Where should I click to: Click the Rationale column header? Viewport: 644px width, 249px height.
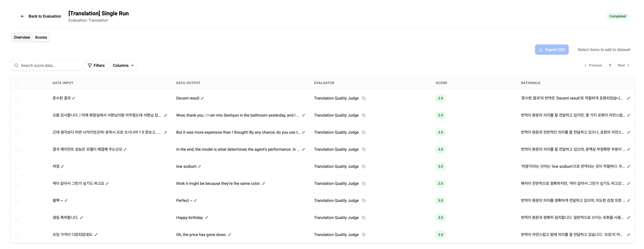(530, 83)
